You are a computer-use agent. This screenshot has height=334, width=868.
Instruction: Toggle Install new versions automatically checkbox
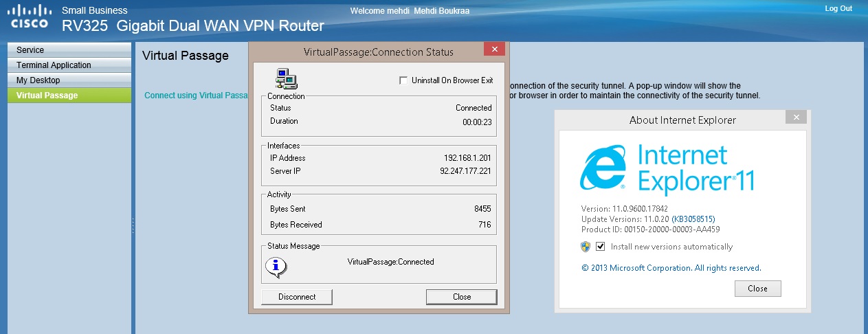point(600,247)
